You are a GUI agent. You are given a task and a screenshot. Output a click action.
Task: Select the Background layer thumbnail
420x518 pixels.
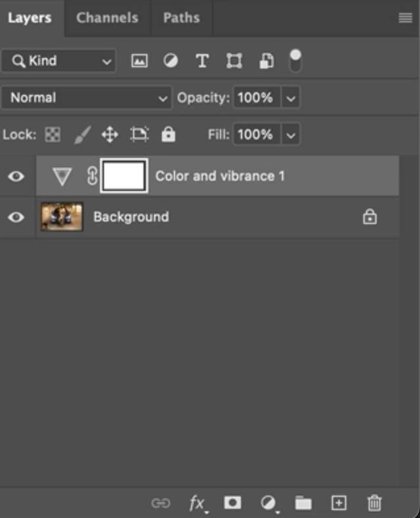pos(62,217)
